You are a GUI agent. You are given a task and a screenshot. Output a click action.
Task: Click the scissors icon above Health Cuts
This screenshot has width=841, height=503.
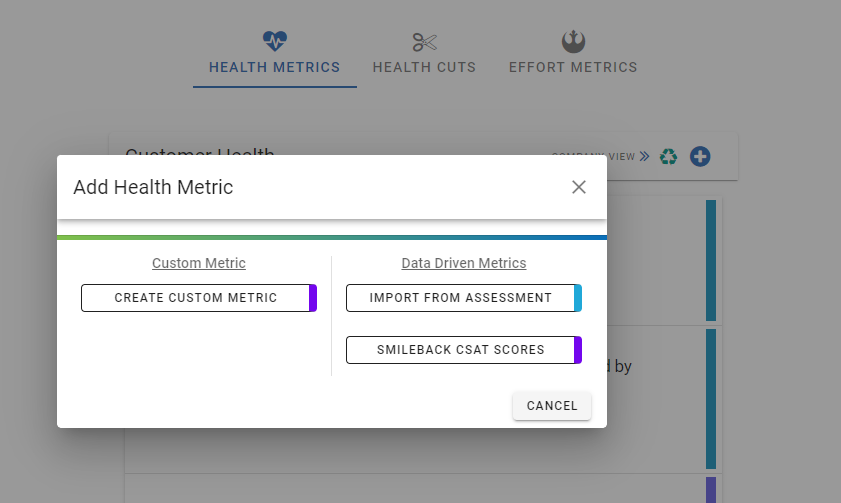pos(424,42)
